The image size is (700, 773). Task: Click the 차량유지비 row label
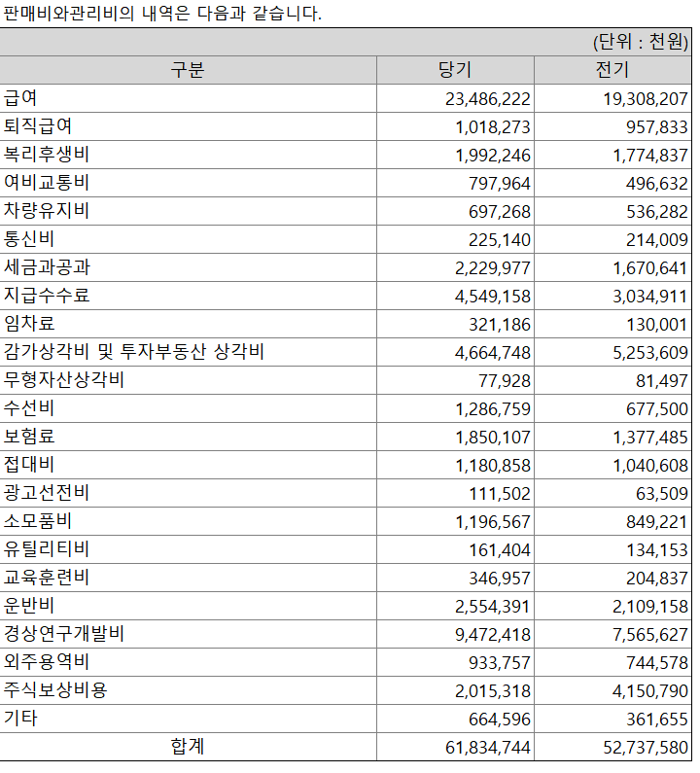47,210
